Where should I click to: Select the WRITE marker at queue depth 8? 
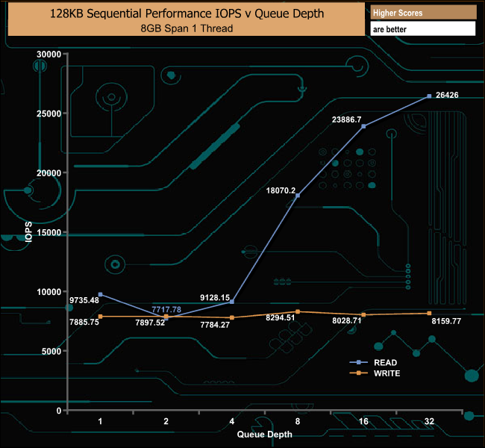pos(298,311)
